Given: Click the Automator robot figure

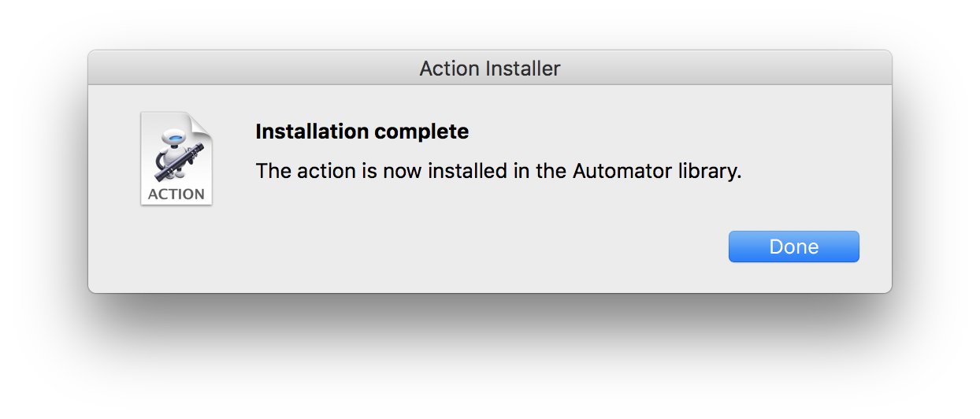Looking at the screenshot, I should 173,154.
